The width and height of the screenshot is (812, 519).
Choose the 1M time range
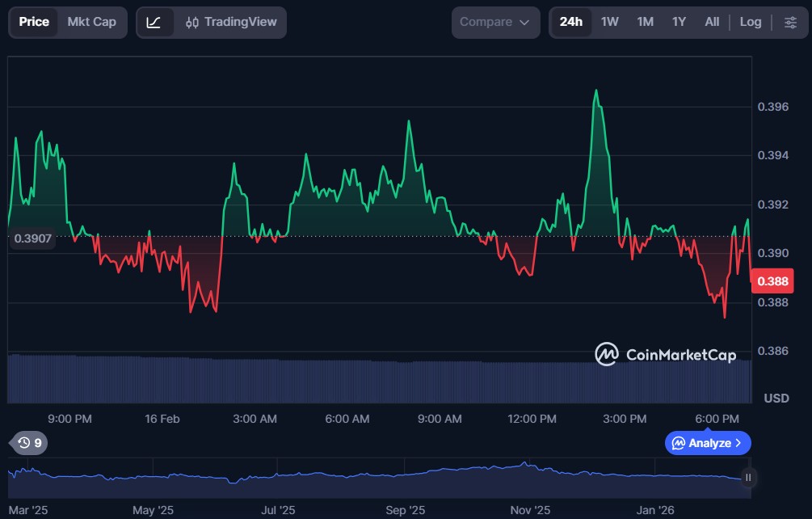coord(645,22)
